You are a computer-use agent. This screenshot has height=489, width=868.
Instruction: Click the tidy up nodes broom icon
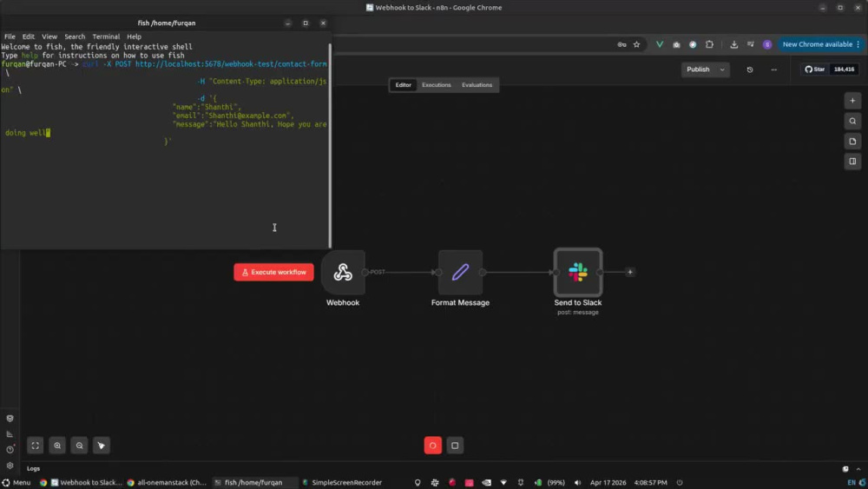(x=102, y=446)
